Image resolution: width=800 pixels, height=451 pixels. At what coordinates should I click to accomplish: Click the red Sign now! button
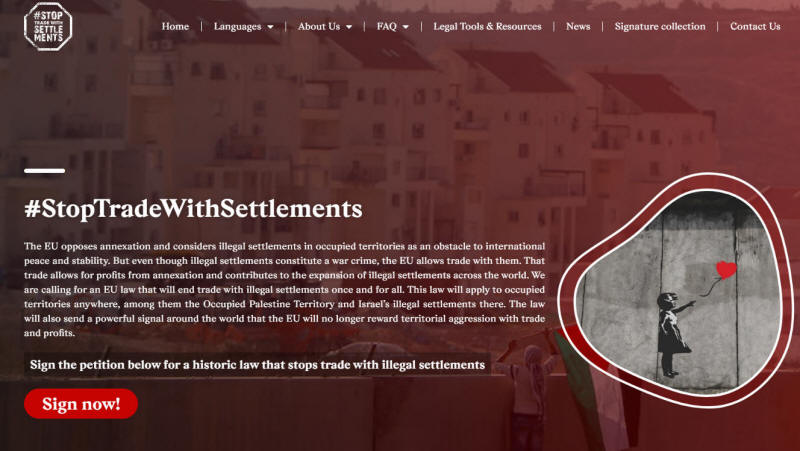pyautogui.click(x=81, y=404)
